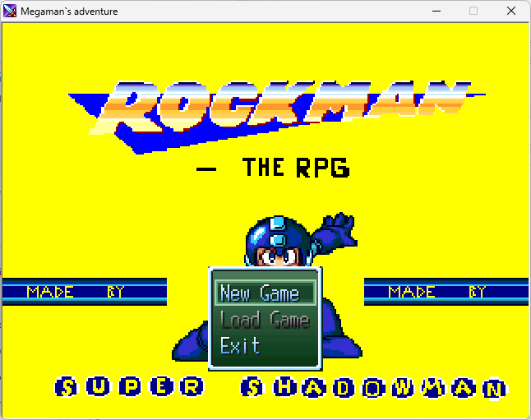The width and height of the screenshot is (531, 420).
Task: Click the "Megaman`s adventure" window title
Action: 69,12
